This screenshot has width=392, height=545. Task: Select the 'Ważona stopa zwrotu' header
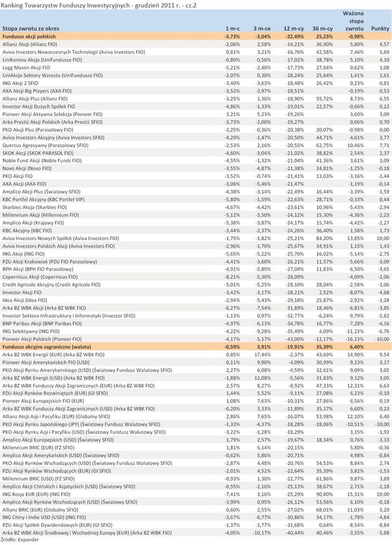point(353,21)
